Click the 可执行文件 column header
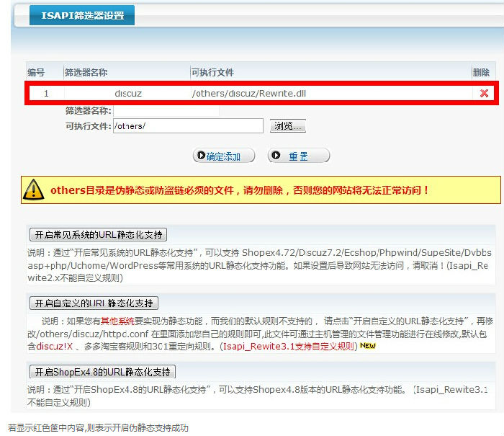This screenshot has height=436, width=504. click(212, 73)
